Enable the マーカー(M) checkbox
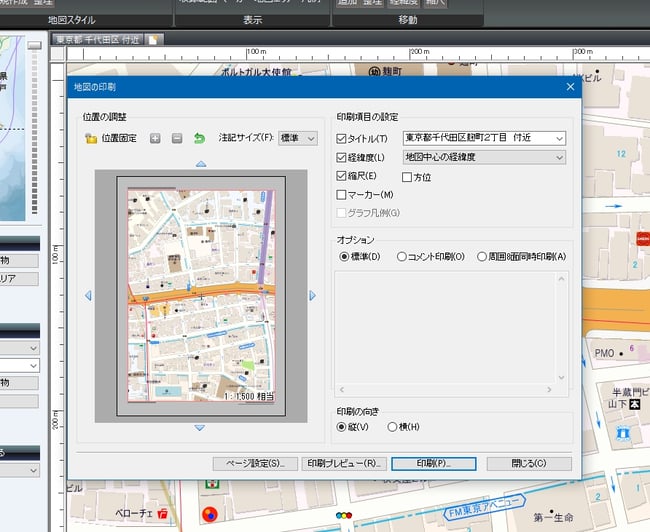Viewport: 650px width, 532px height. coord(342,194)
